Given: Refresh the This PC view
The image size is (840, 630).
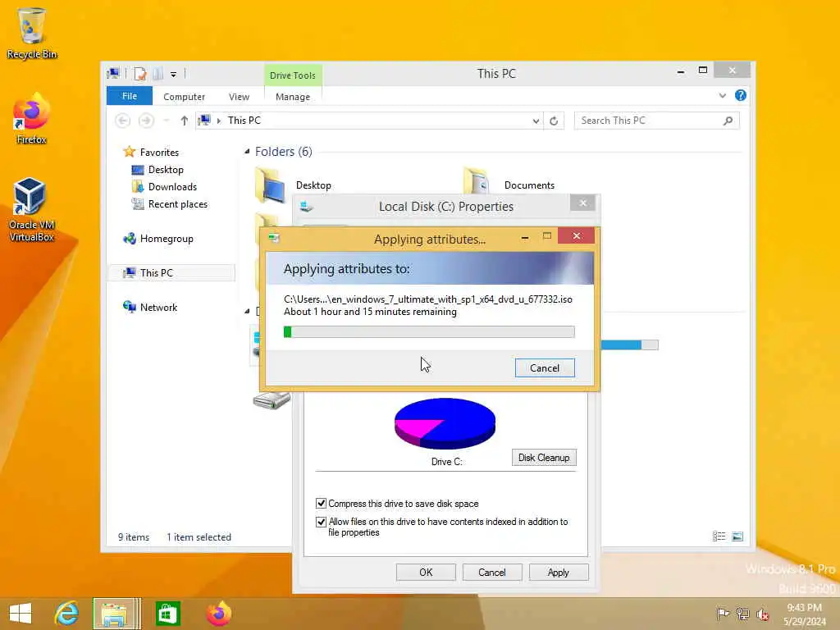Looking at the screenshot, I should tap(554, 121).
